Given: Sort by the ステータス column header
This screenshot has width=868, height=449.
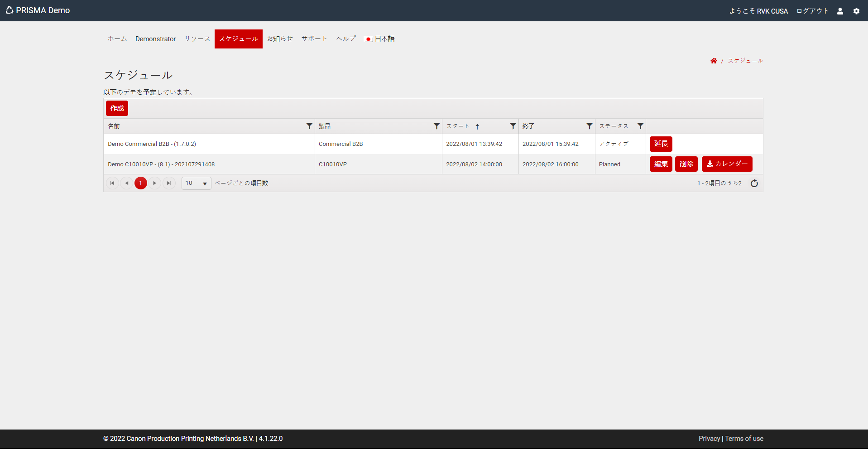Looking at the screenshot, I should (x=614, y=126).
